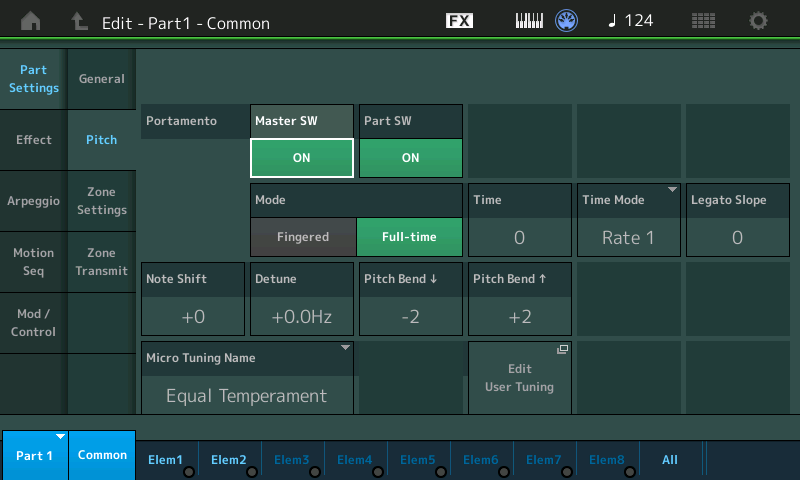This screenshot has width=800, height=480.
Task: Click the blue Live Set knob icon
Action: [568, 20]
